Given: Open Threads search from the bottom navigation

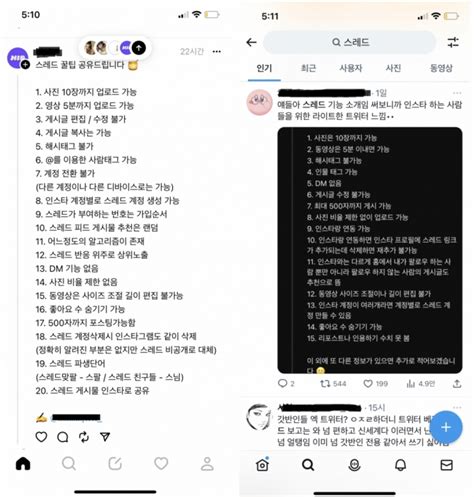Looking at the screenshot, I should pos(69,464).
